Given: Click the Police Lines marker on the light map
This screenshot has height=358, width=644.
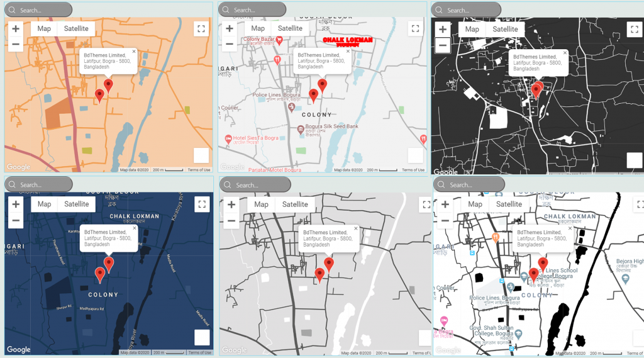Looking at the screenshot, I should click(291, 108).
